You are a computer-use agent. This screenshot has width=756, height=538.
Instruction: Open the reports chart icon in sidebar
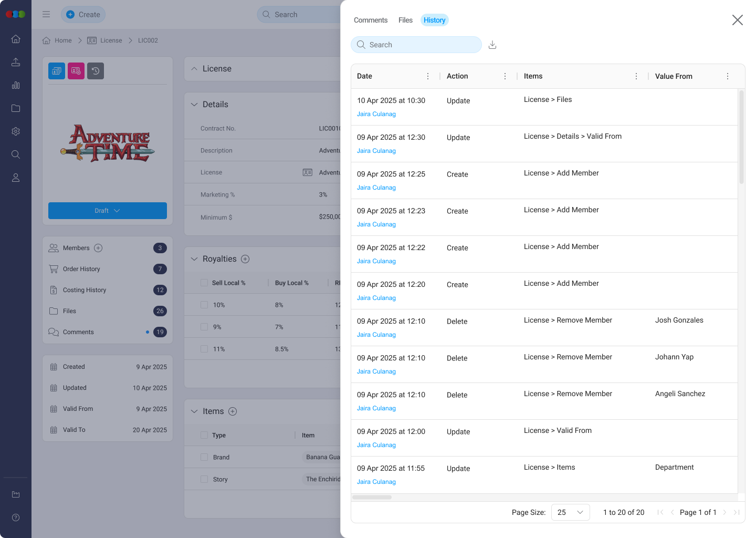click(x=16, y=85)
